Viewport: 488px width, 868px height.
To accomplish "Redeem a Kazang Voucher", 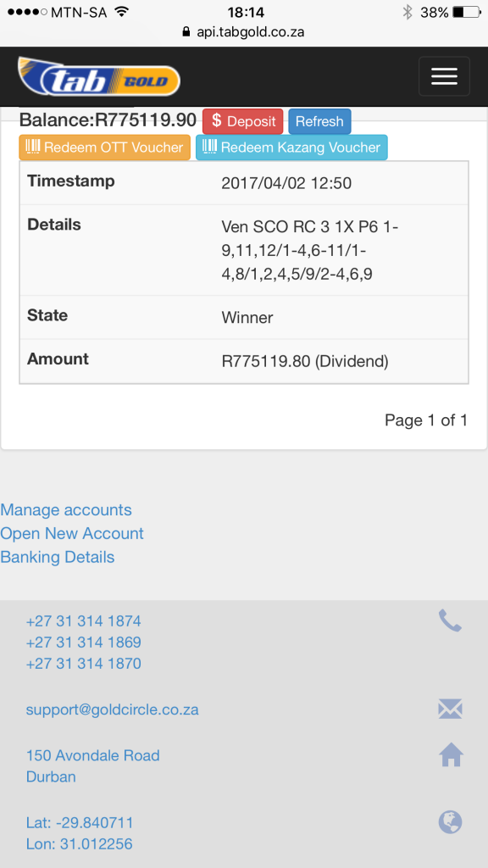I will 291,147.
